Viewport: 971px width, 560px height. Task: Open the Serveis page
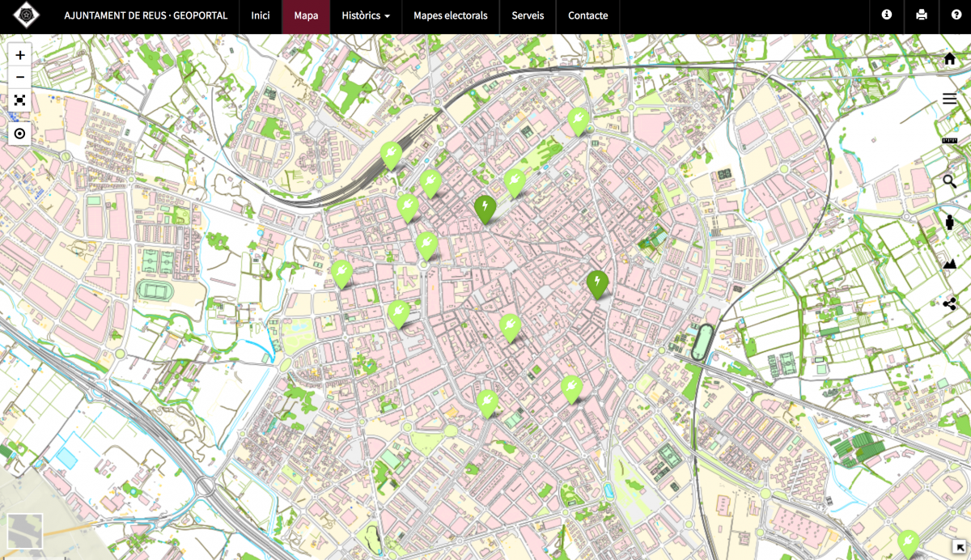click(x=528, y=15)
